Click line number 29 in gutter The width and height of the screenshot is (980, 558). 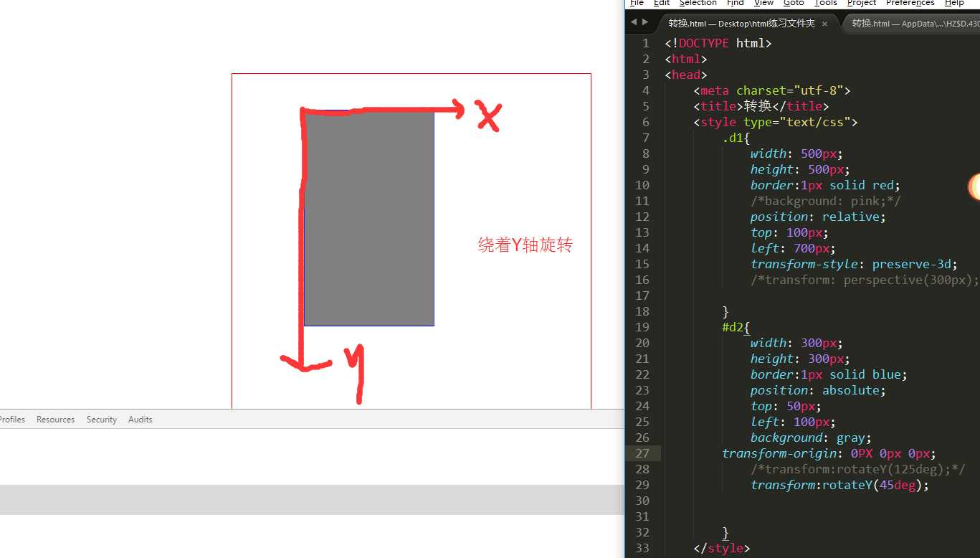pyautogui.click(x=642, y=485)
